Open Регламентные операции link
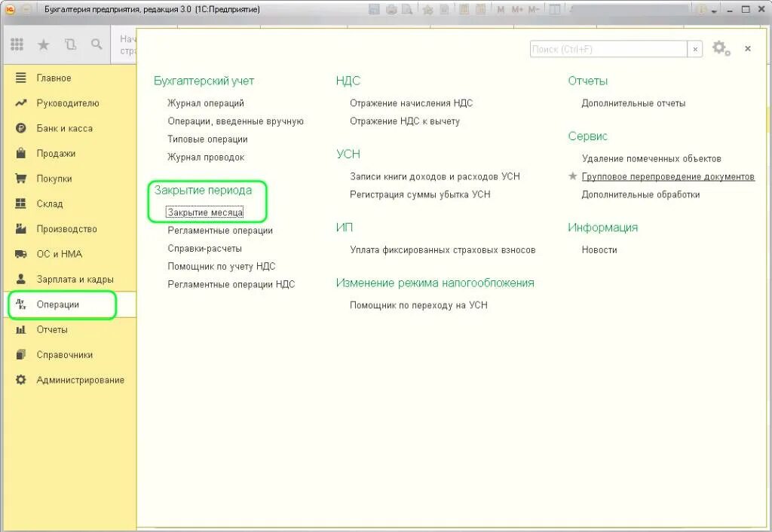 tap(220, 231)
